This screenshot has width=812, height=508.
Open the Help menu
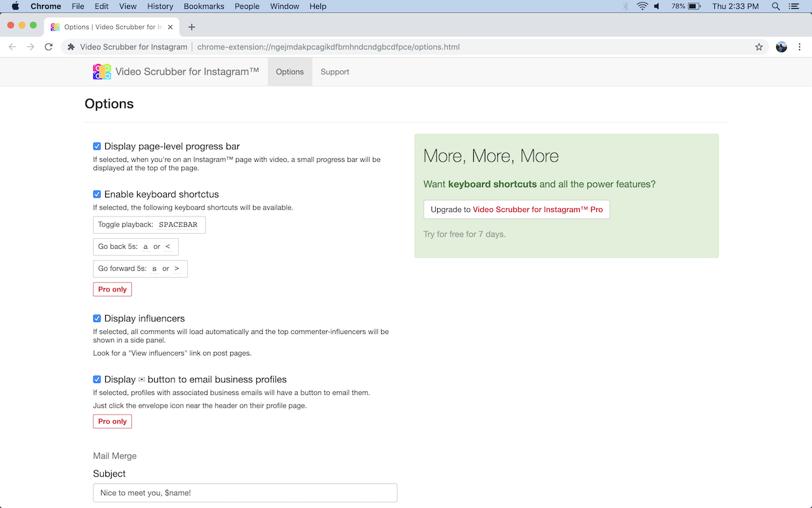coord(318,6)
